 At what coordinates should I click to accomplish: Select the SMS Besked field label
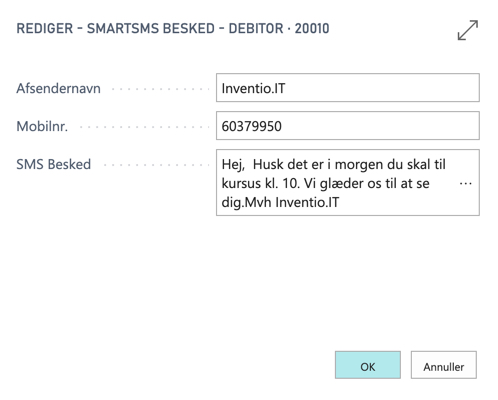tap(53, 164)
